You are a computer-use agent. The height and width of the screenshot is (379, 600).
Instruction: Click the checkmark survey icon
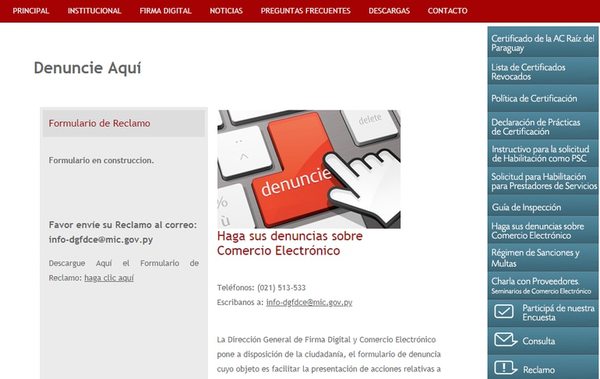coord(504,312)
